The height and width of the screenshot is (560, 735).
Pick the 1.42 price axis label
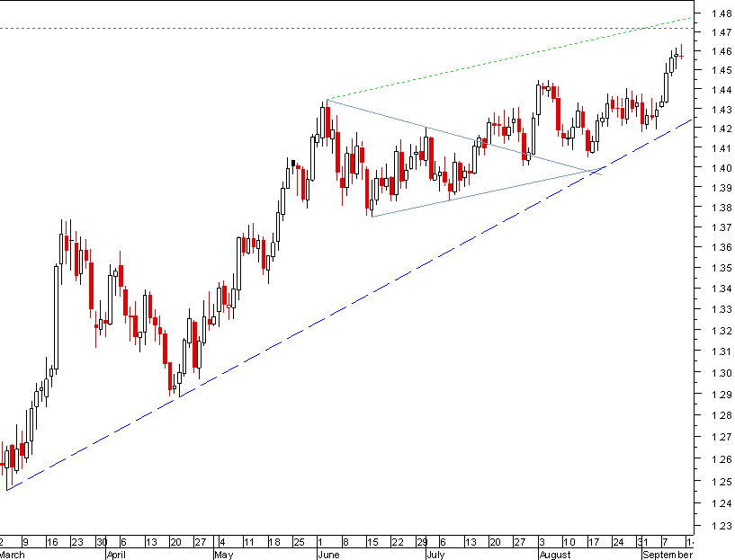[x=721, y=129]
